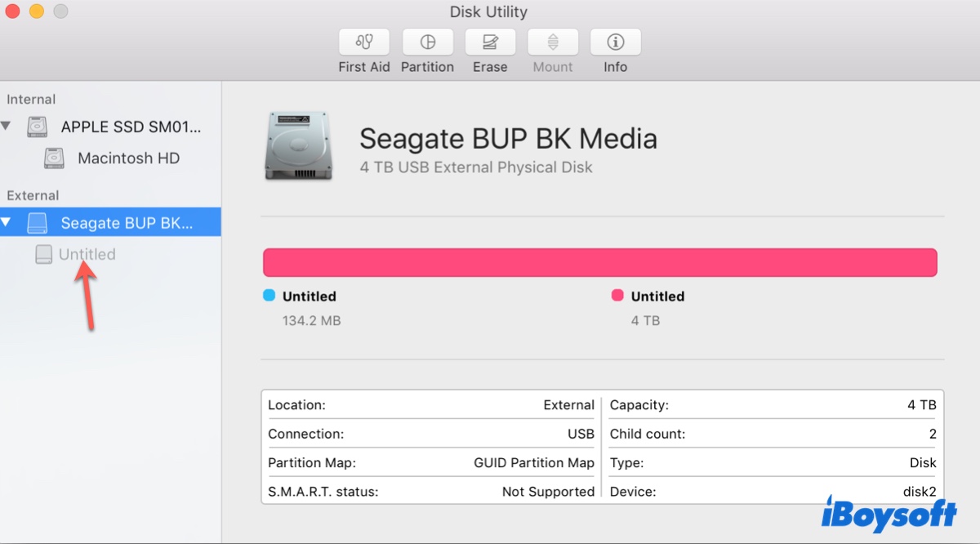This screenshot has height=544, width=980.
Task: Click the Disk Utility title bar text
Action: (x=489, y=11)
